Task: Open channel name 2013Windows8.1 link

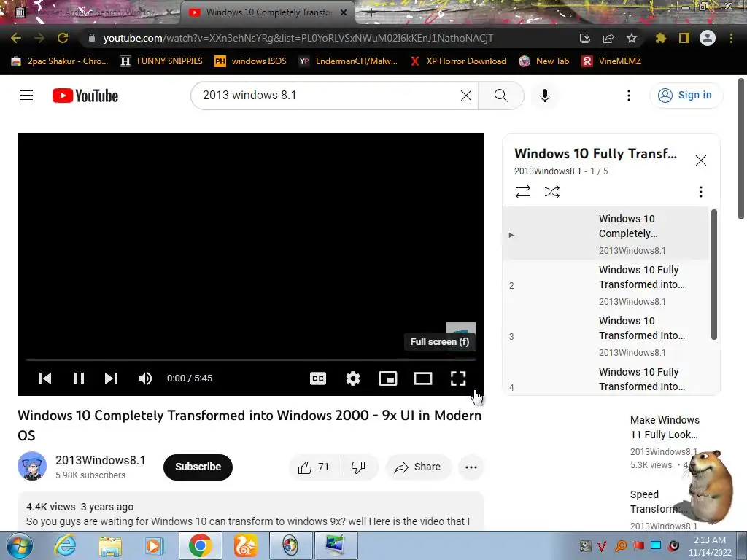Action: tap(101, 461)
